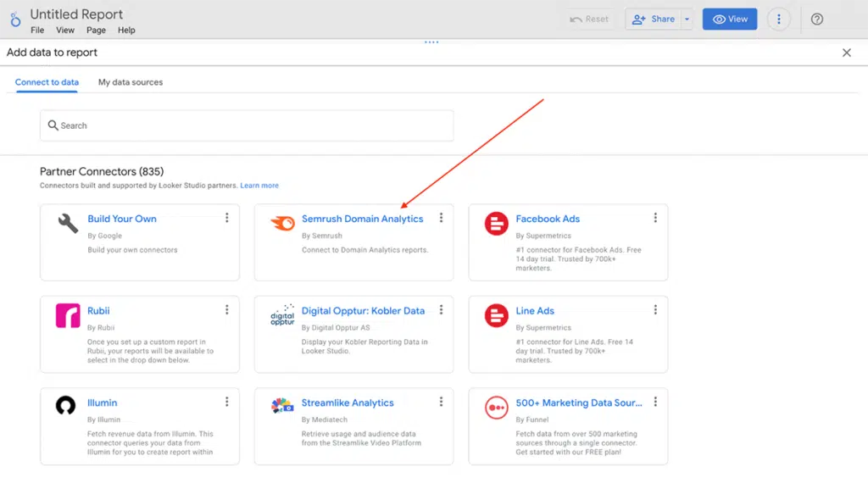Focus the connector Search input field
Screen dimensions: 868x478
(x=247, y=125)
